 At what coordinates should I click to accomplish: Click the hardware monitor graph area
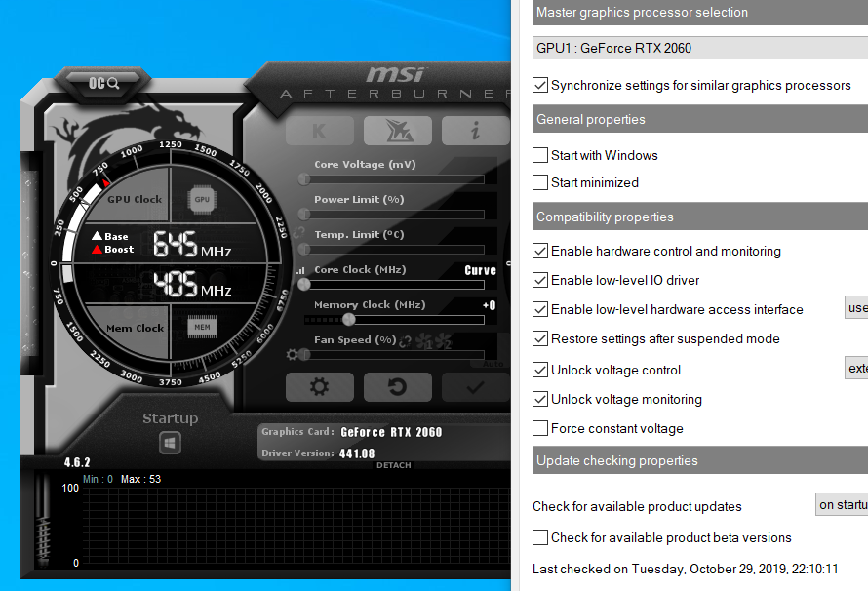[x=296, y=525]
